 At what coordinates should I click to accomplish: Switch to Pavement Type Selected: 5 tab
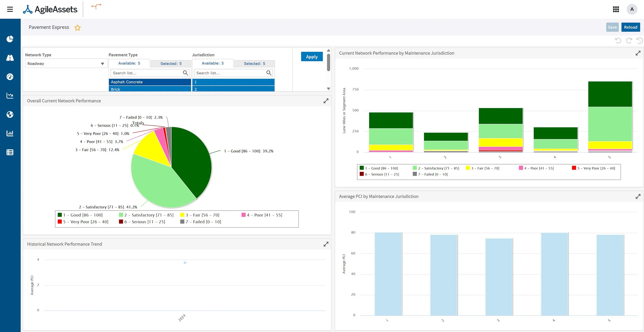tap(171, 63)
